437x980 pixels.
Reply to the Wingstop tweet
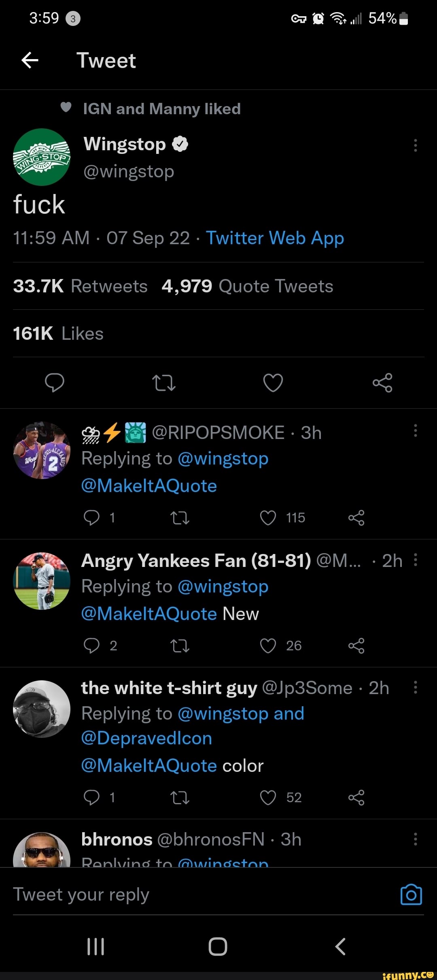(55, 383)
